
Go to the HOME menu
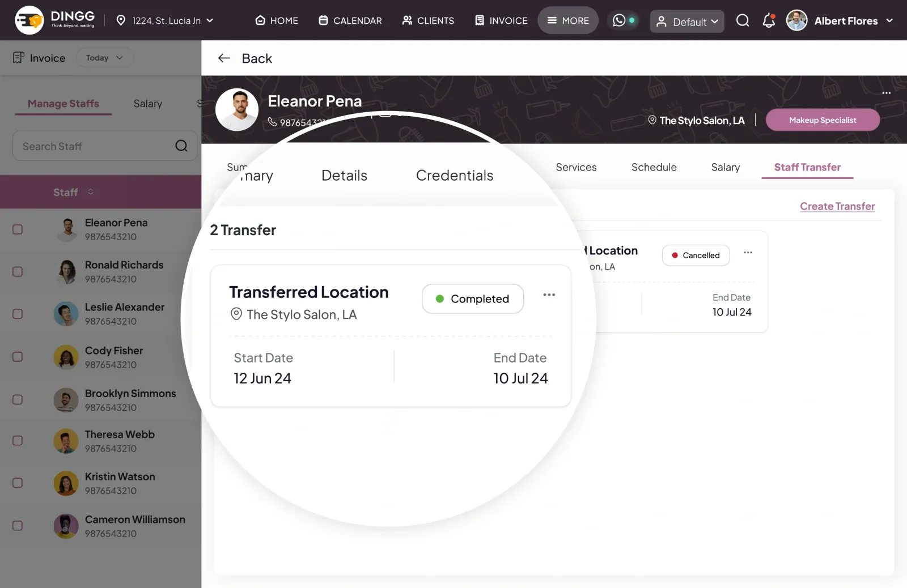pyautogui.click(x=277, y=20)
